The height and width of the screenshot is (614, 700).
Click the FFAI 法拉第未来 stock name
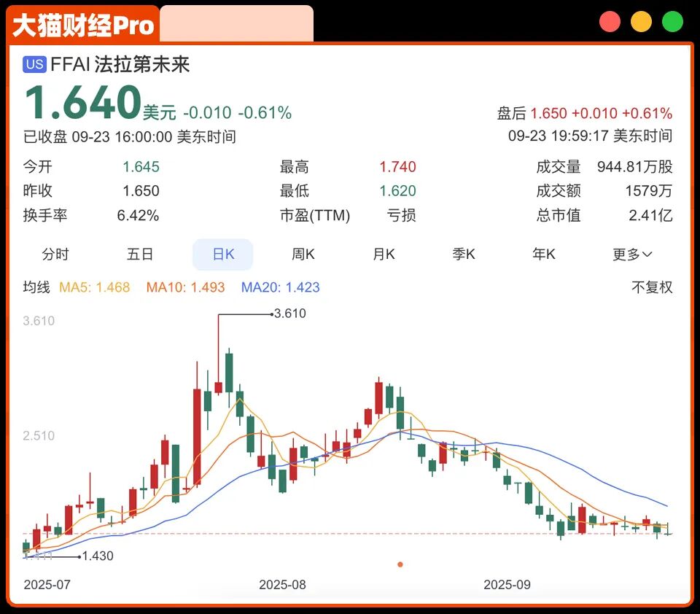pos(119,65)
